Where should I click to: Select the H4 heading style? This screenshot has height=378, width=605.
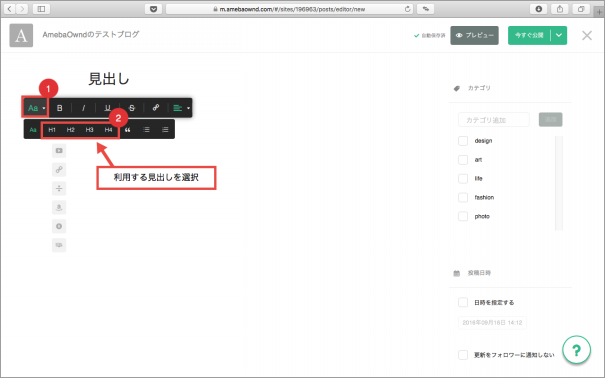point(108,130)
